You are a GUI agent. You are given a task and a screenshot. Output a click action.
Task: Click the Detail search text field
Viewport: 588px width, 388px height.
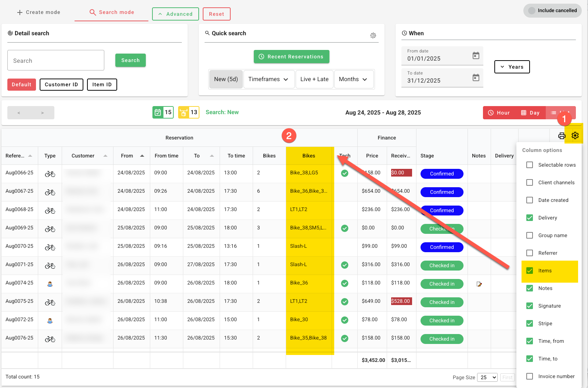click(56, 60)
